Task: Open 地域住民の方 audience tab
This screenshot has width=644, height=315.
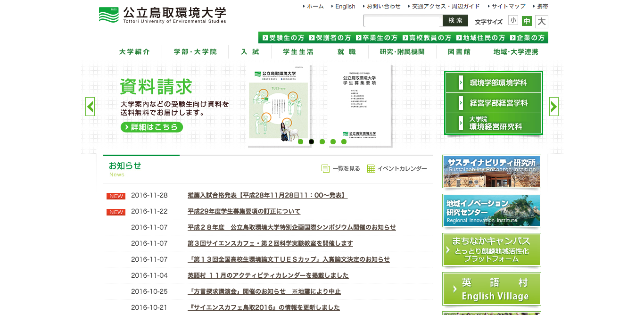Action: (480, 38)
